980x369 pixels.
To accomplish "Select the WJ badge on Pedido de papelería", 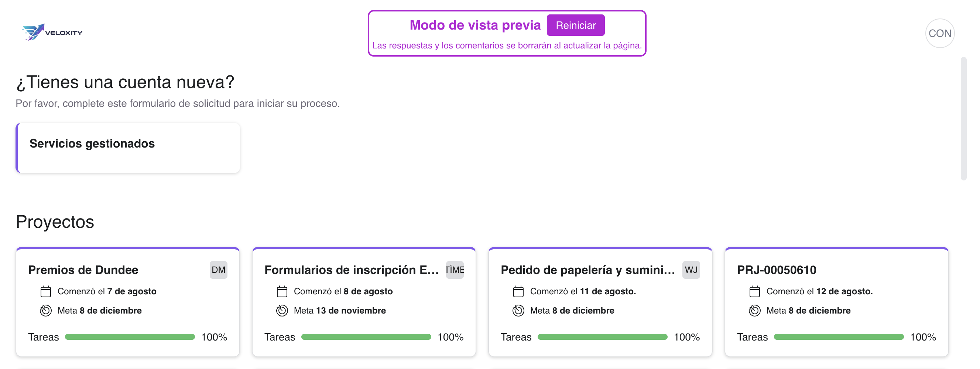I will tap(692, 270).
